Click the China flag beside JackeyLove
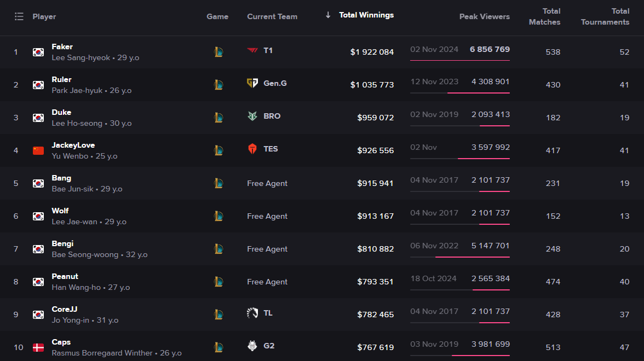Image resolution: width=644 pixels, height=361 pixels. pos(38,151)
